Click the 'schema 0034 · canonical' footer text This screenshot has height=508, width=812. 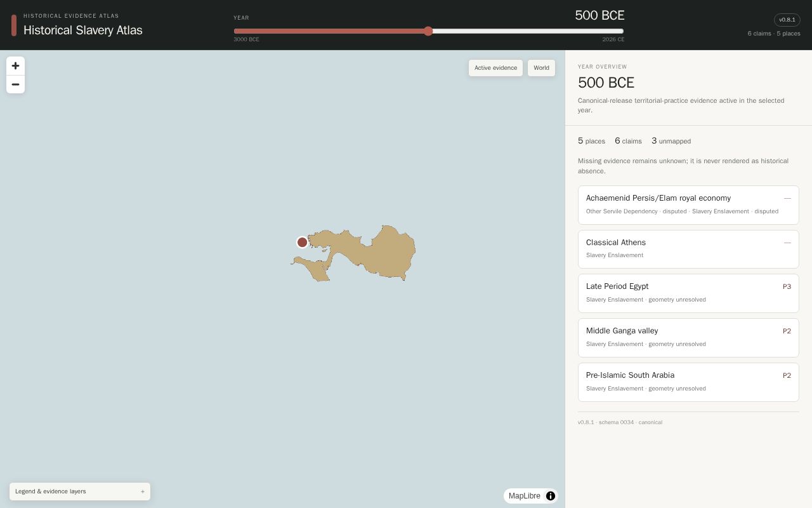pos(631,422)
